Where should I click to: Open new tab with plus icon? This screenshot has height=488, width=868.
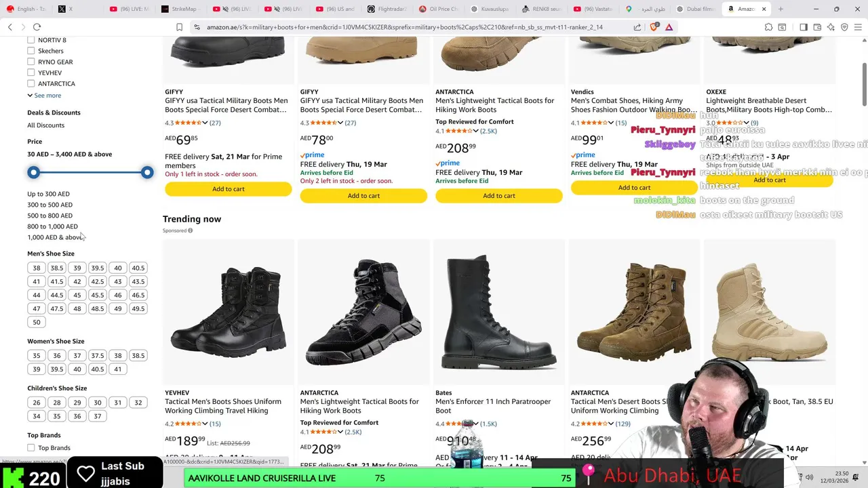(781, 9)
